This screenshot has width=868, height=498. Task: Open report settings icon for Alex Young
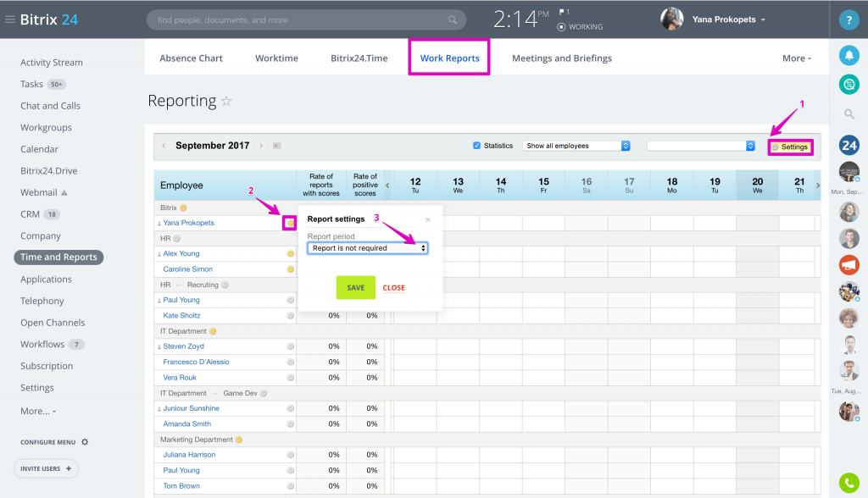pos(290,253)
